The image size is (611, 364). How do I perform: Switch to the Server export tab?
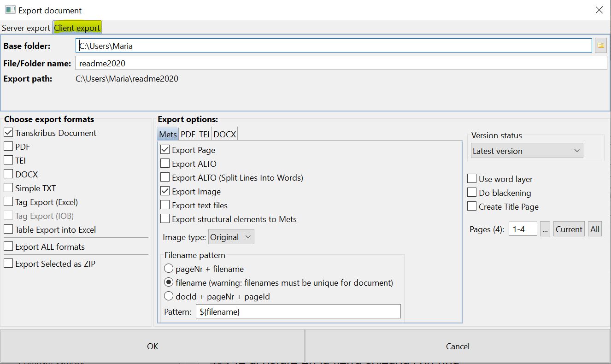pos(26,28)
